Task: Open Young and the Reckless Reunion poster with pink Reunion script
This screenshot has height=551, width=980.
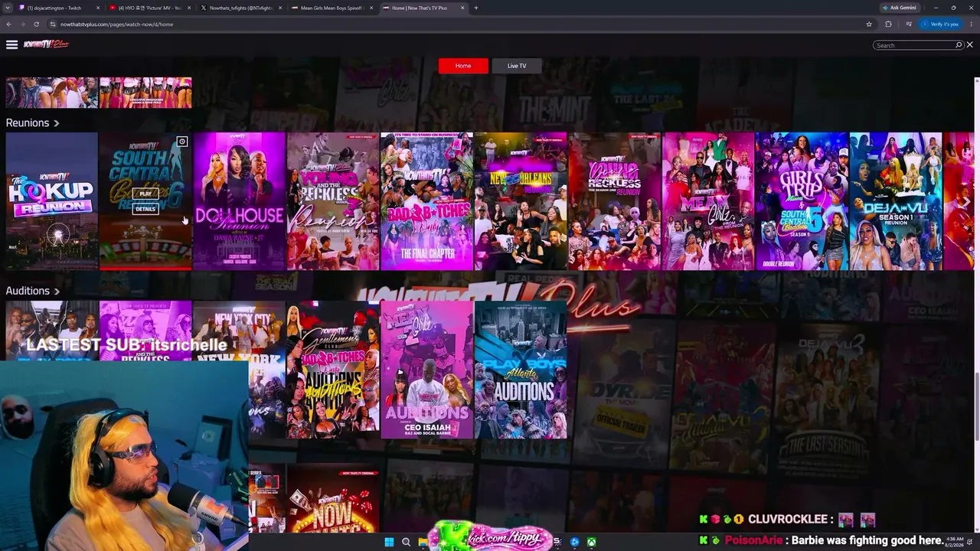Action: [333, 201]
